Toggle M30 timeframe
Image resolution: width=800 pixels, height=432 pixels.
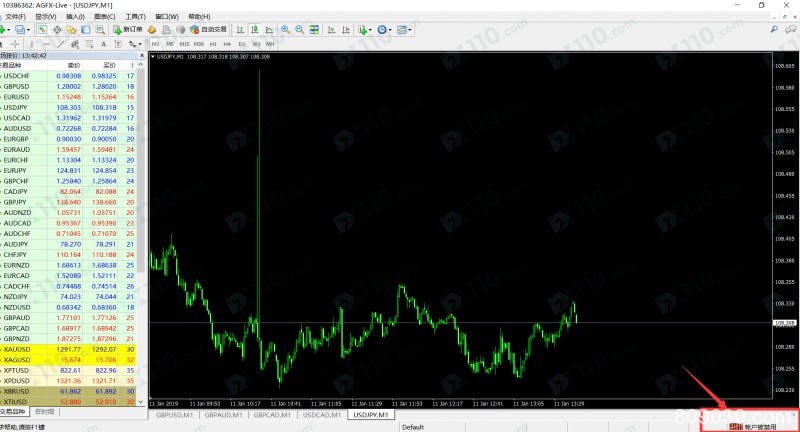(199, 44)
